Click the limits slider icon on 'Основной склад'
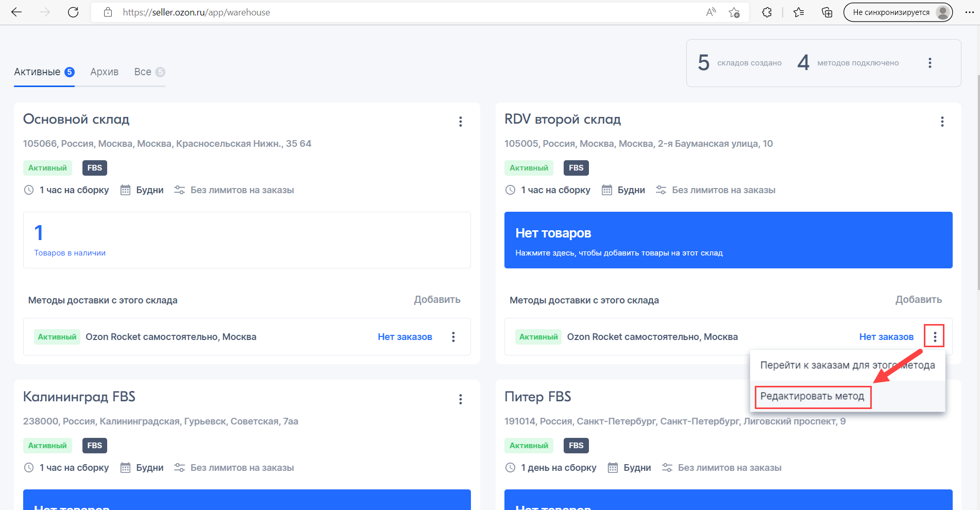Screen dimensions: 980x510 click(179, 190)
